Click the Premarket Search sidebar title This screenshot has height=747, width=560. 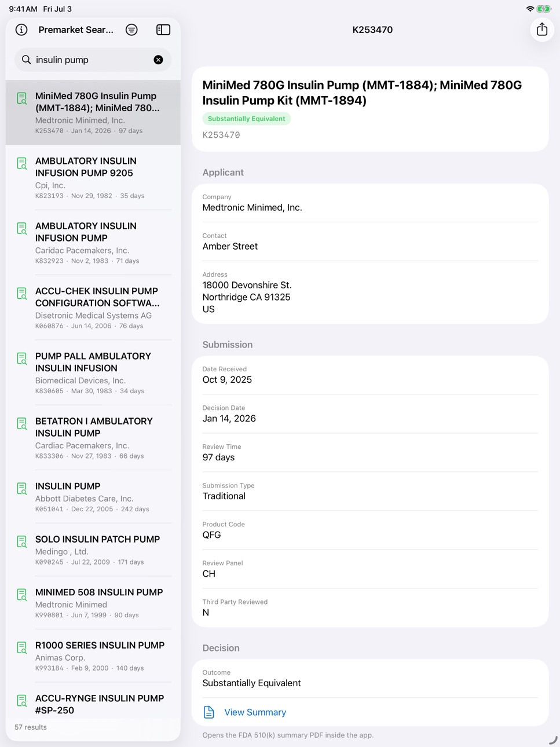point(76,30)
